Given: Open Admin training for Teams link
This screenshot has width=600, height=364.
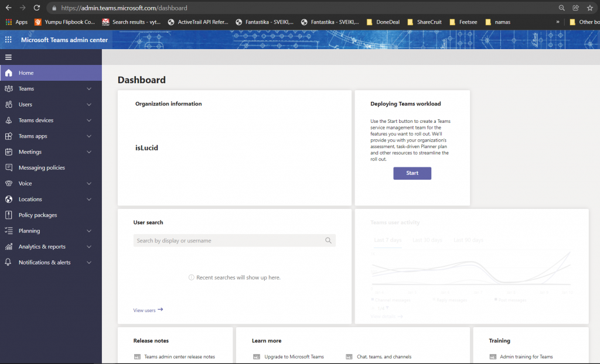Looking at the screenshot, I should 526,357.
